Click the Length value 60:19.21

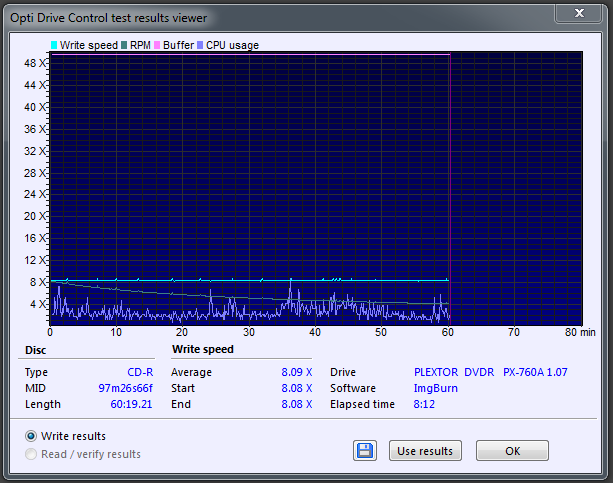131,404
